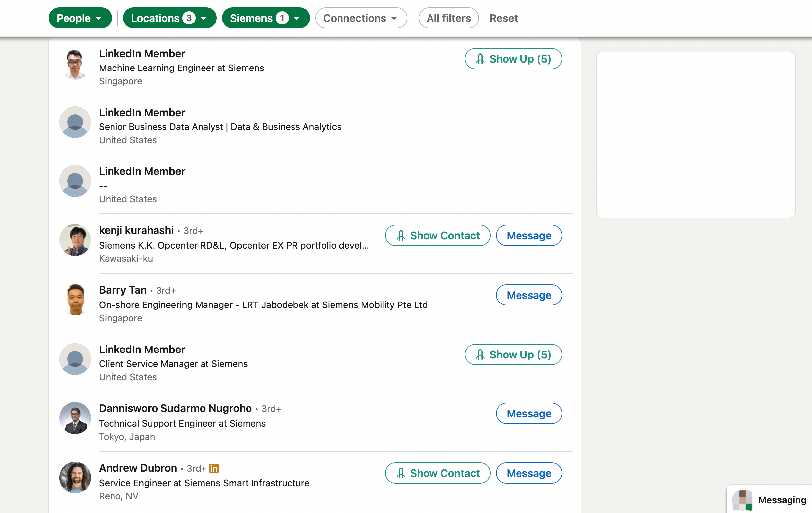This screenshot has width=812, height=513.
Task: Open Dannisworo Sudarmo Nugroho's profile link
Action: pos(175,408)
